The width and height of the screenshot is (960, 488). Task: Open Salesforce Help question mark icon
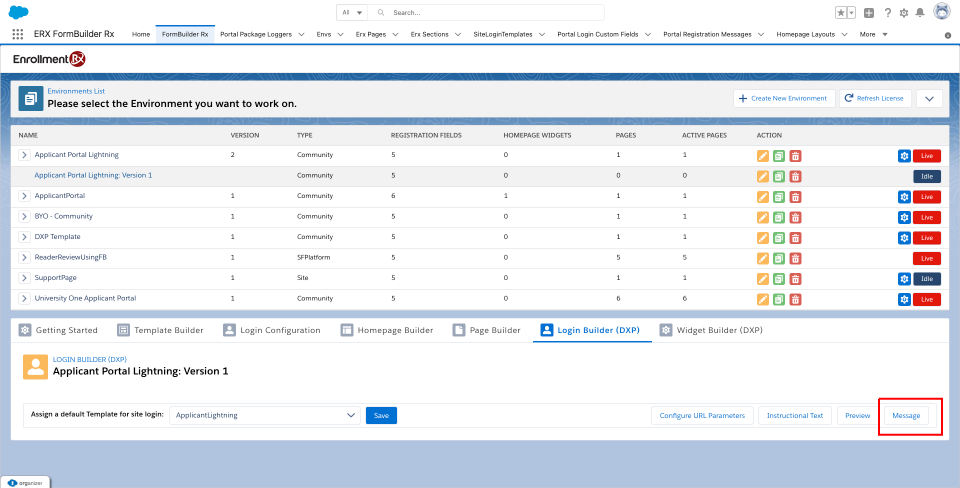click(887, 13)
